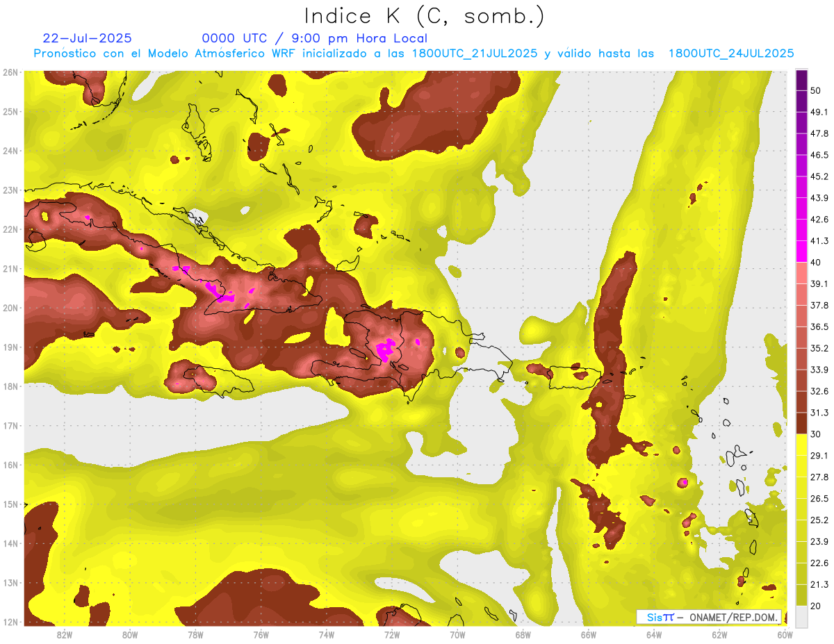
Task: Click the dark purple swatch at colorbar top
Action: point(802,80)
